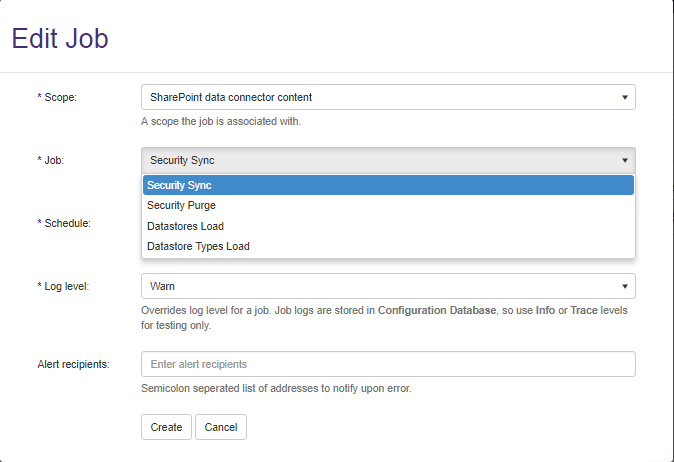Viewport: 674px width, 462px height.
Task: Click the Log level field label
Action: coord(66,287)
